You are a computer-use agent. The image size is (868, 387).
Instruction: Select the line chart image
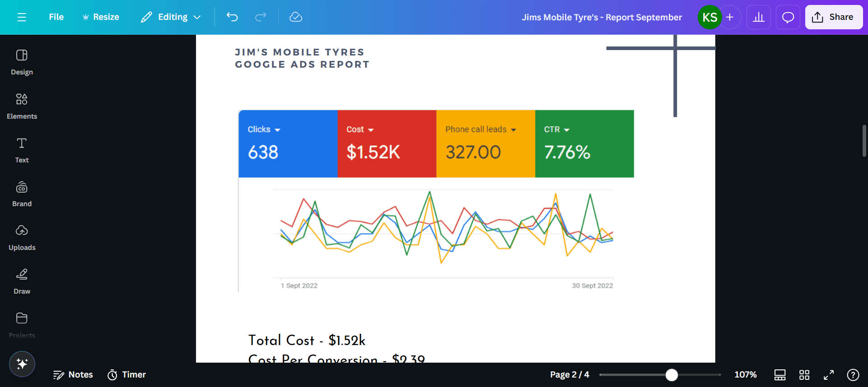point(436,235)
